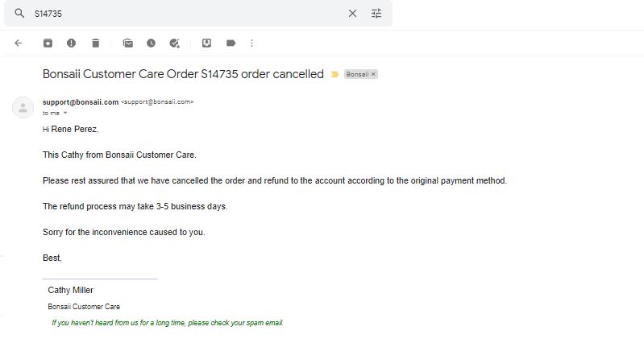Click the sender support@bonsaii.com name

click(81, 102)
